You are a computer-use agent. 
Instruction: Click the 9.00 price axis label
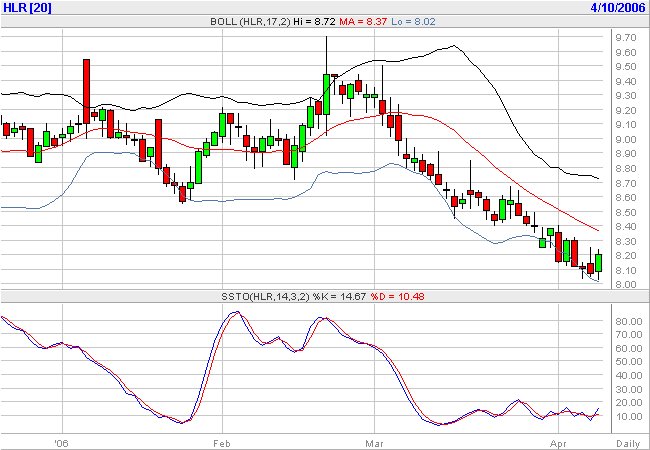tap(626, 140)
